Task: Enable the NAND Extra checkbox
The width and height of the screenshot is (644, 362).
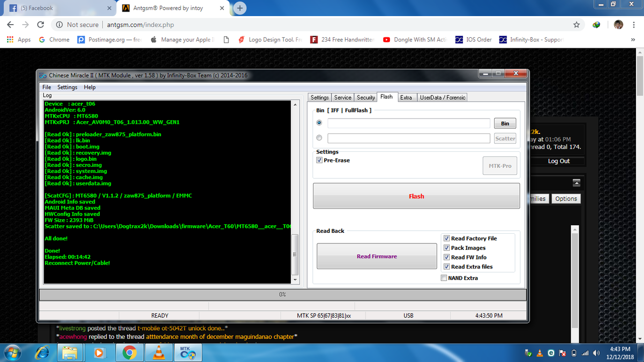Action: click(443, 278)
